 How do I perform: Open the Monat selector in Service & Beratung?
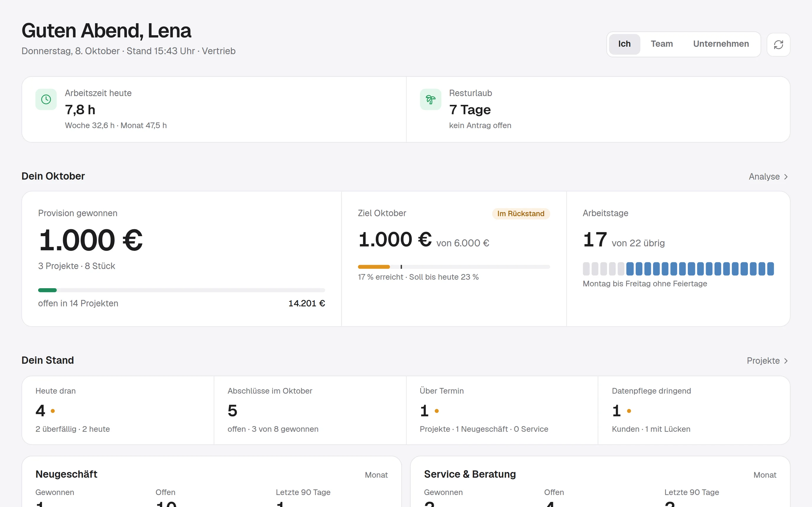coord(765,475)
